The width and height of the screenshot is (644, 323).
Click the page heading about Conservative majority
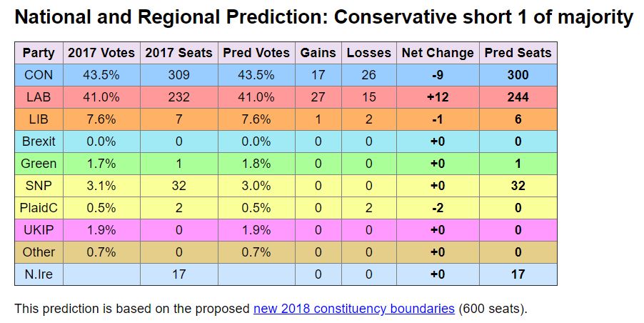tap(323, 18)
